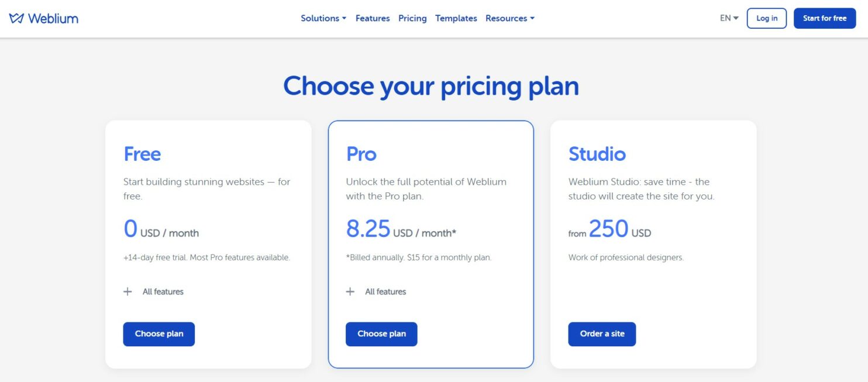Image resolution: width=868 pixels, height=382 pixels.
Task: Expand the Solutions dropdown chevron
Action: coord(344,18)
